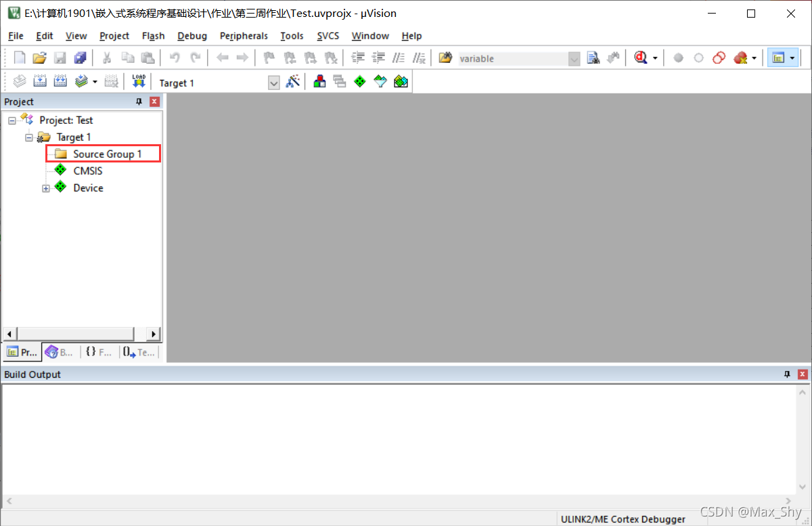Click the Save floppy icon
812x526 pixels.
click(60, 58)
